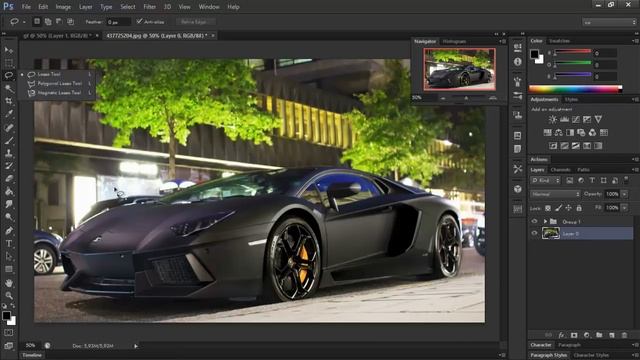The width and height of the screenshot is (640, 360).
Task: Open the Fill slider dropdown arrow
Action: (624, 208)
